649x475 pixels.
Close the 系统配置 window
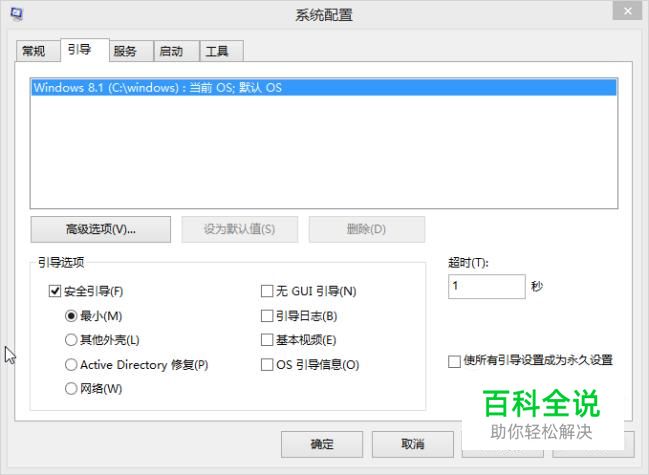627,11
